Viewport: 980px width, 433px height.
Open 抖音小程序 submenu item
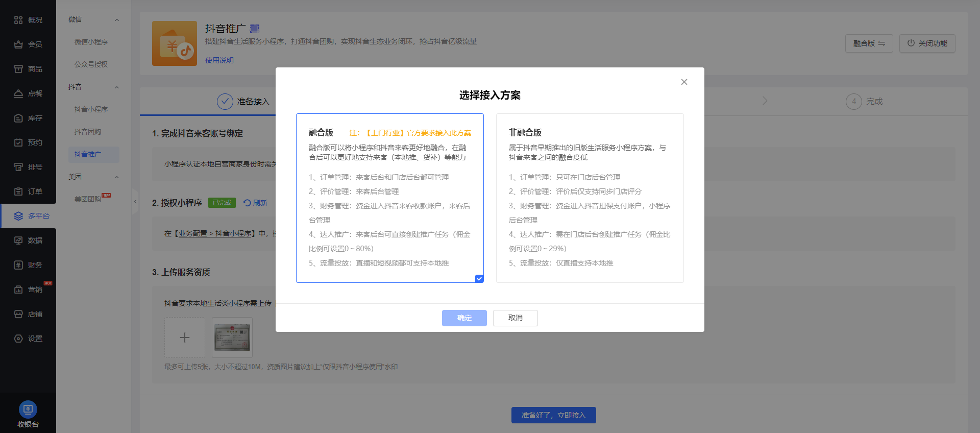[91, 109]
